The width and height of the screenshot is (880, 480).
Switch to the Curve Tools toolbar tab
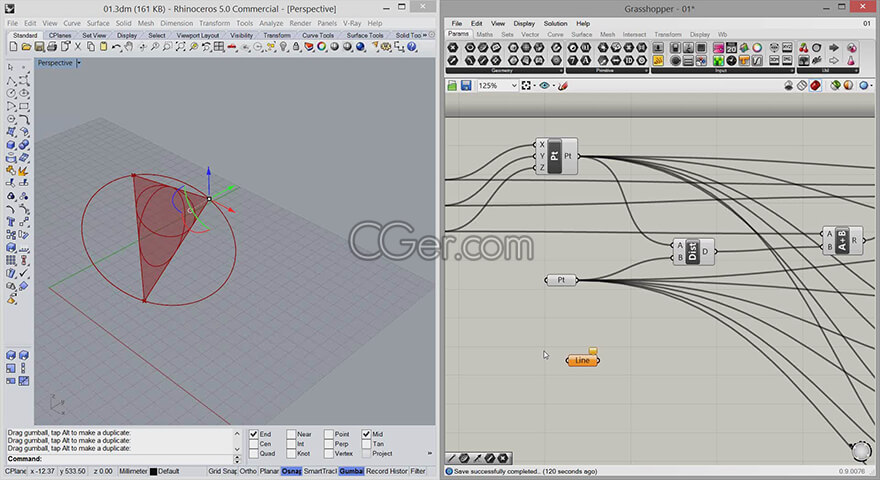point(318,35)
